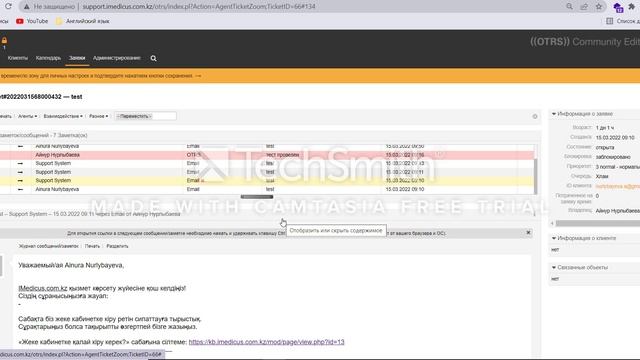Click the share page icon in address bar
This screenshot has width=640, height=360.
pos(584,7)
